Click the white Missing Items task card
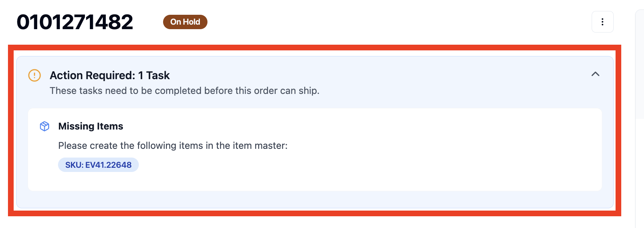 point(315,150)
